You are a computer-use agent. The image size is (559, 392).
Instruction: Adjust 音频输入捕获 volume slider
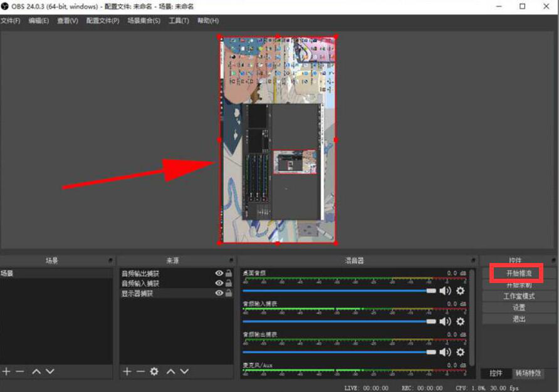pyautogui.click(x=339, y=321)
